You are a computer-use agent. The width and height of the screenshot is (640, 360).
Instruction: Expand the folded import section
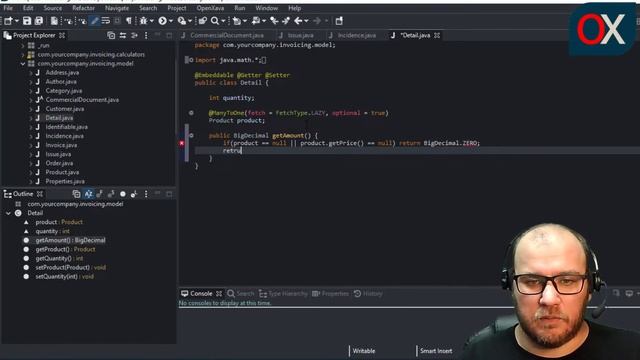tap(191, 60)
